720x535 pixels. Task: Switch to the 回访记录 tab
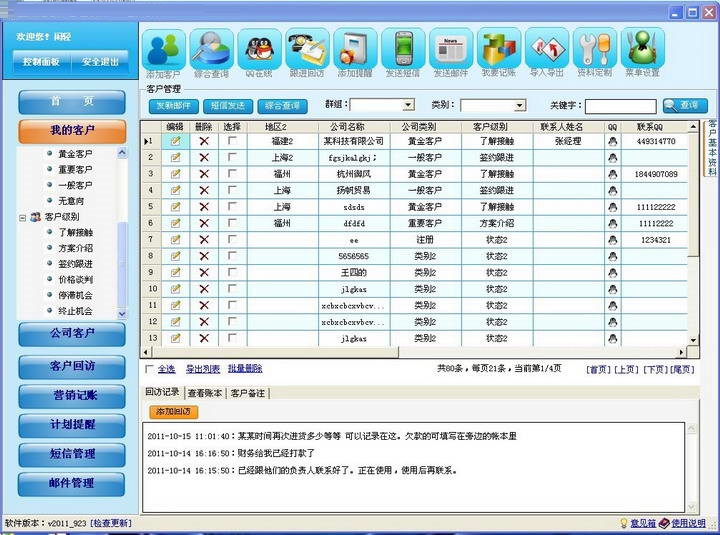point(162,392)
